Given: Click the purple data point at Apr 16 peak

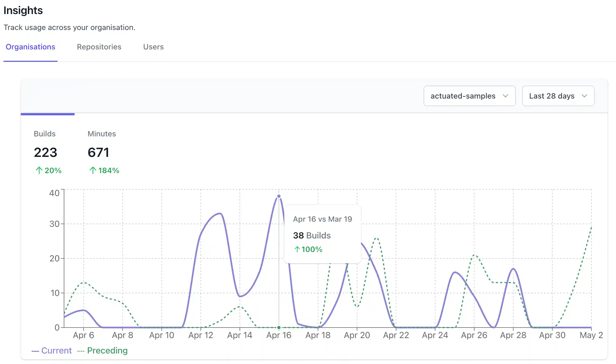Looking at the screenshot, I should 279,196.
